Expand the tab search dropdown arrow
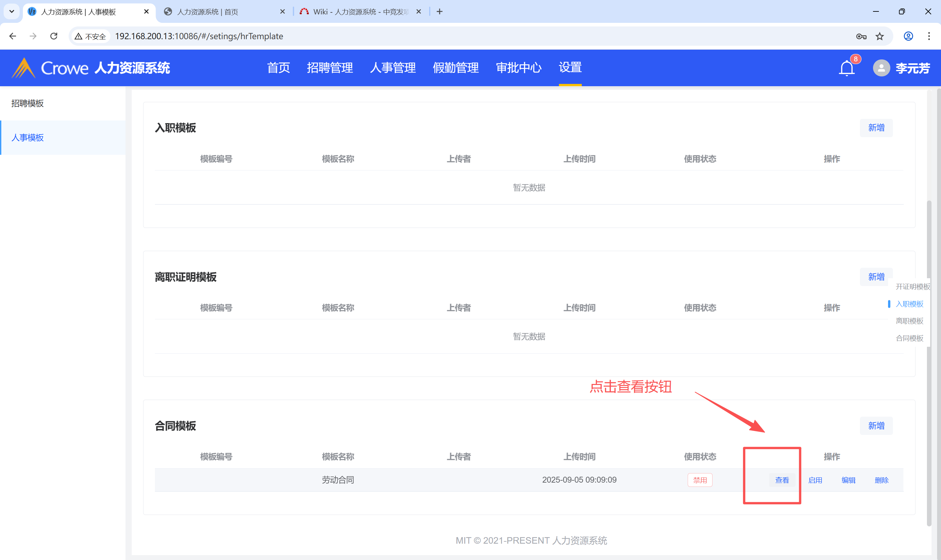Image resolution: width=941 pixels, height=560 pixels. click(12, 11)
